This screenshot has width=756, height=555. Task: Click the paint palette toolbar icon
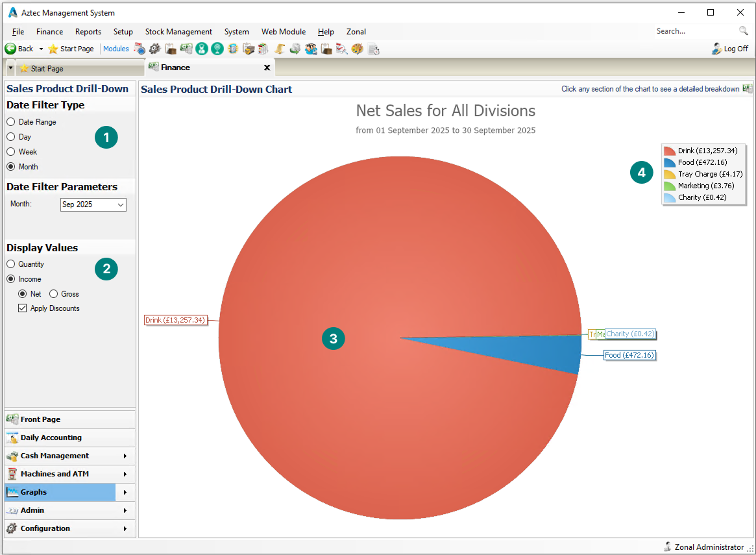tap(357, 49)
